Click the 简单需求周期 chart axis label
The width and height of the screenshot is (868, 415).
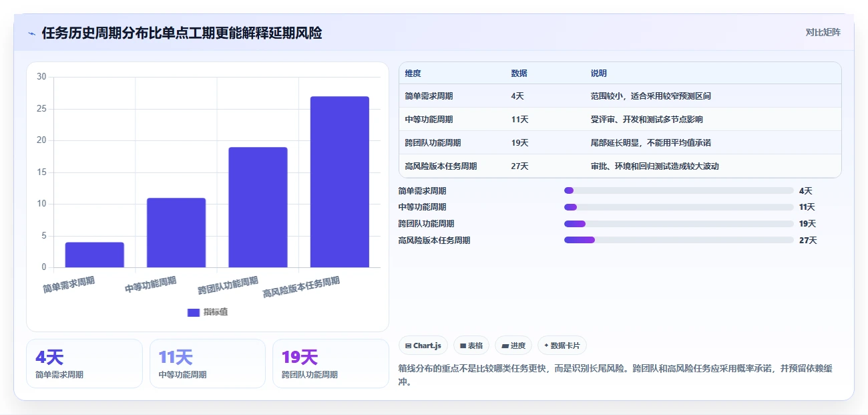pos(69,285)
